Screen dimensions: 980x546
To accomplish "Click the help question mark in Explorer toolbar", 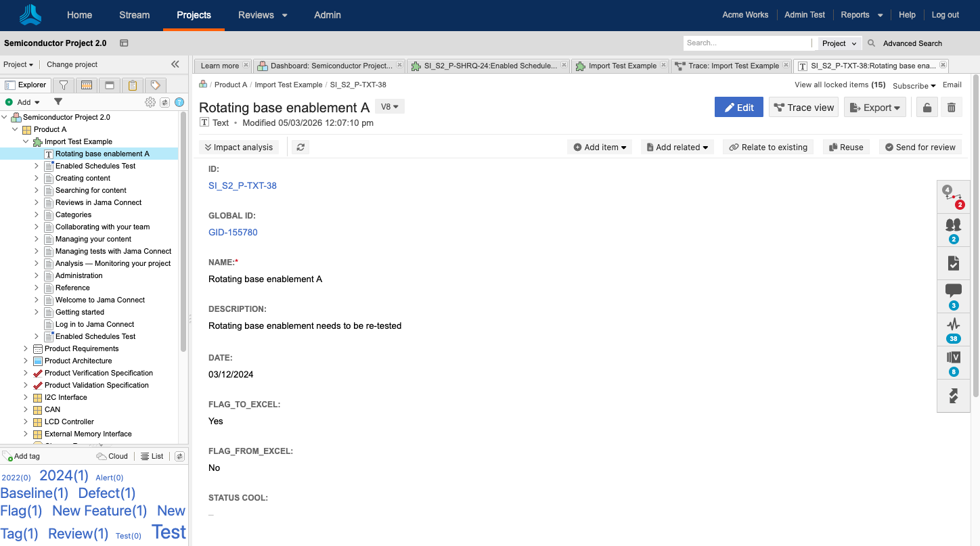I will click(x=179, y=102).
